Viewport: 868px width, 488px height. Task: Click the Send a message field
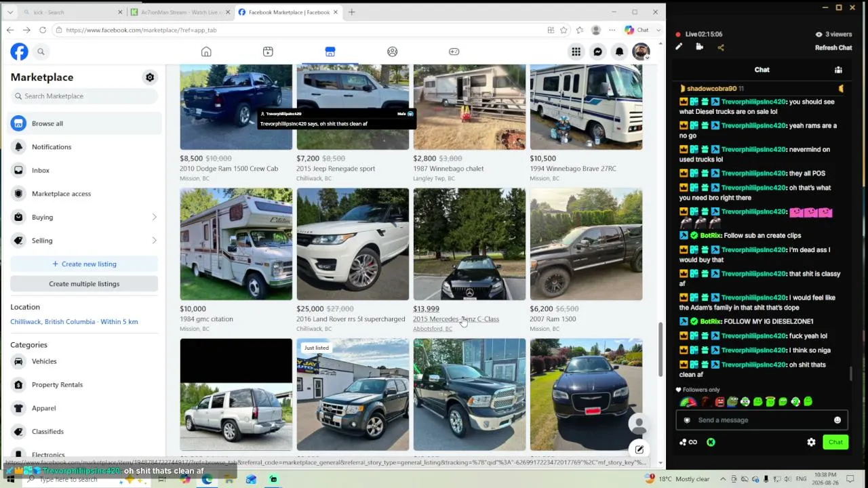[x=762, y=420]
